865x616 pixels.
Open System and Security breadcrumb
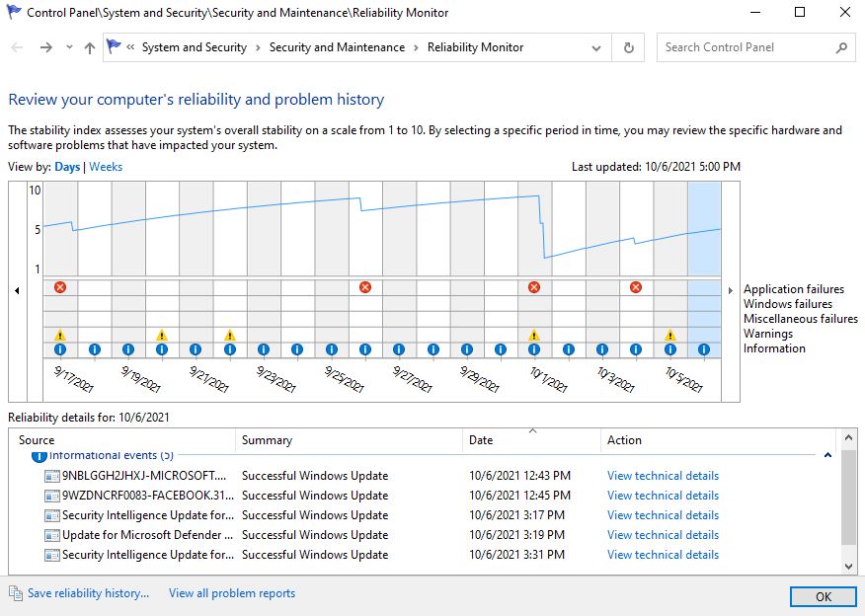[195, 47]
